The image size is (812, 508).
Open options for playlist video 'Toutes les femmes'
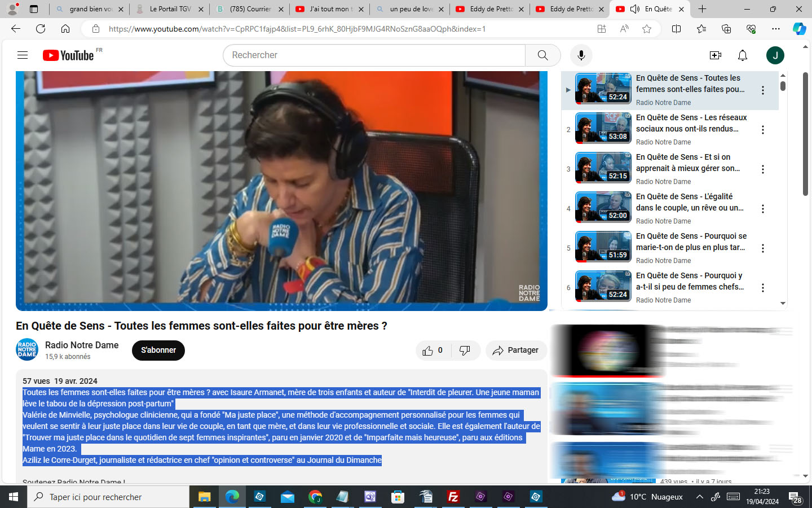[763, 90]
